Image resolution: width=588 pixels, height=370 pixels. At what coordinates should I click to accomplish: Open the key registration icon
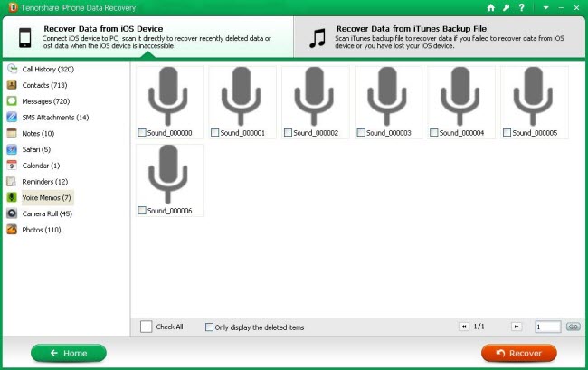point(507,7)
